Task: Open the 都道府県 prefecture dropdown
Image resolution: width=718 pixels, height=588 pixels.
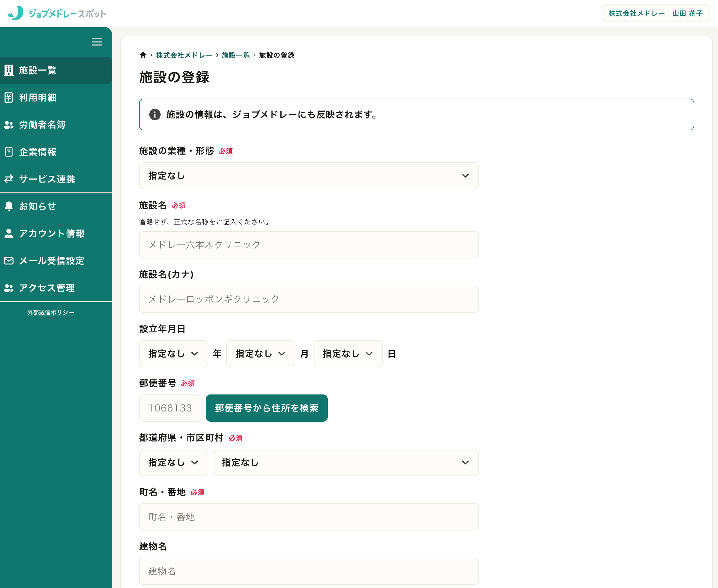Action: [174, 463]
